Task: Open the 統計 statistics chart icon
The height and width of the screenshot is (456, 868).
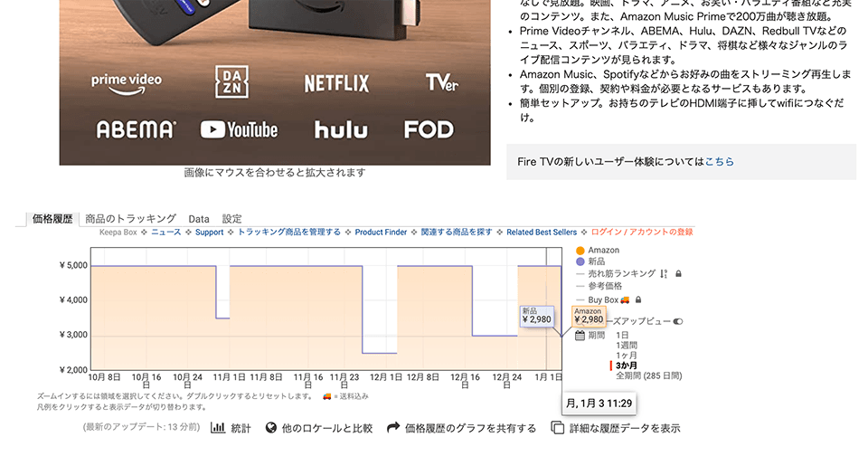Action: (x=218, y=428)
